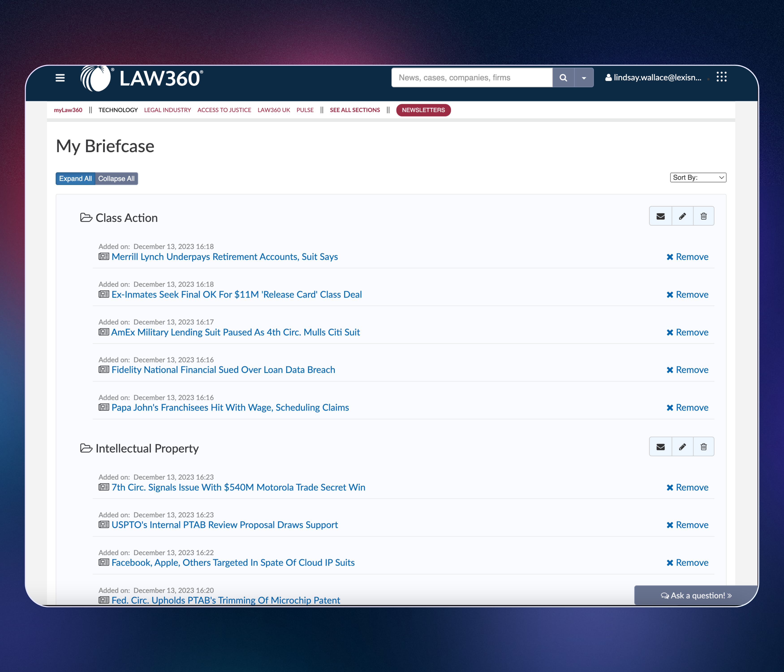Open the Fed. Circ. Microchip Patent article
Viewport: 784px width, 672px height.
click(226, 600)
